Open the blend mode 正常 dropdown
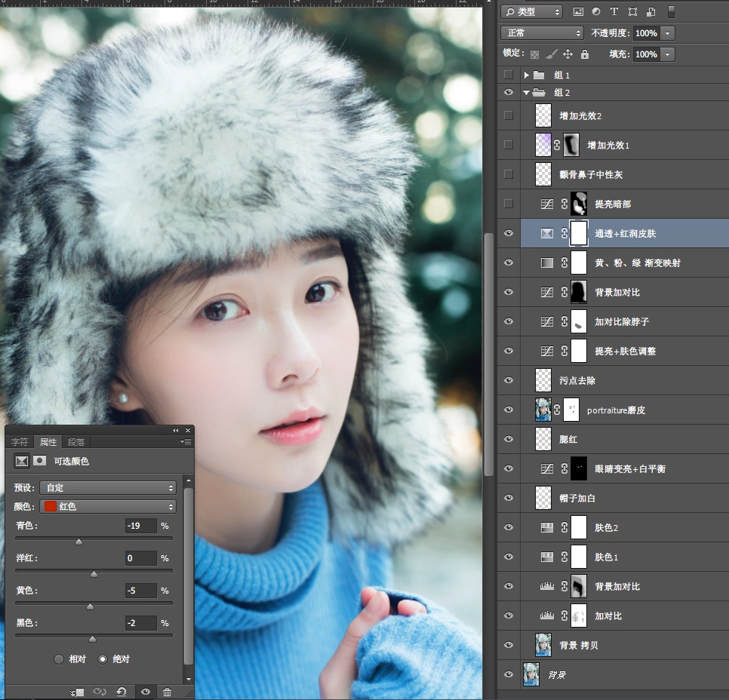Screen dimensions: 729x700 tap(542, 33)
